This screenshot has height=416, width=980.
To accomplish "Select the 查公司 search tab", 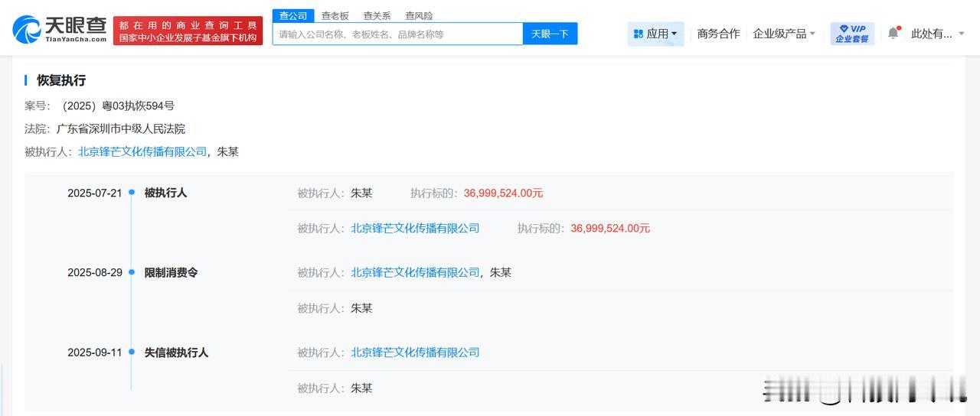I will (293, 15).
